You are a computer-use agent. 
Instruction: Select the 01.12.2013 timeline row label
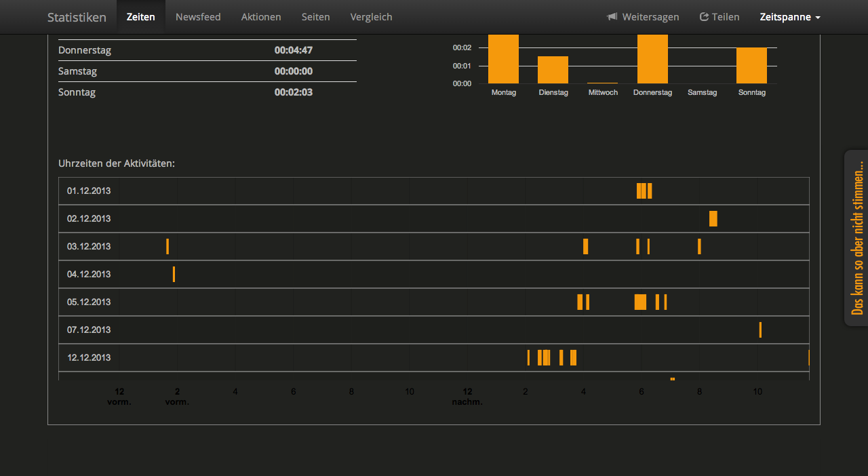click(x=89, y=191)
